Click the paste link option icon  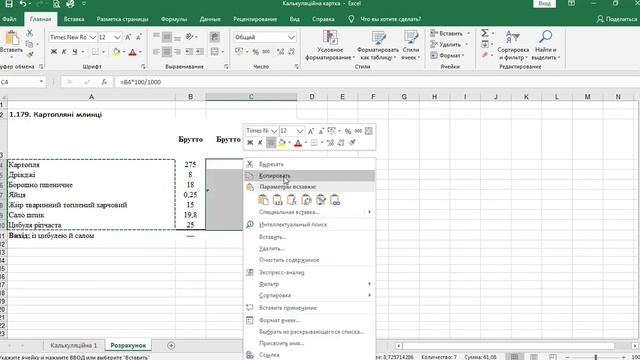pos(335,200)
